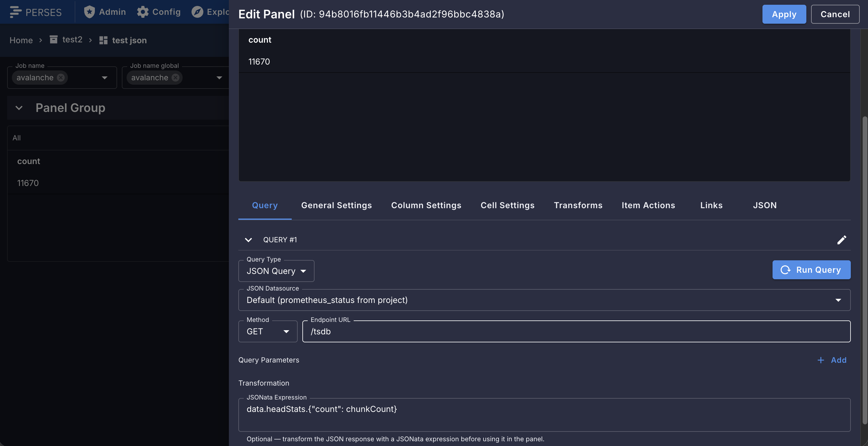This screenshot has width=868, height=446.
Task: Click the Apply button
Action: 784,14
